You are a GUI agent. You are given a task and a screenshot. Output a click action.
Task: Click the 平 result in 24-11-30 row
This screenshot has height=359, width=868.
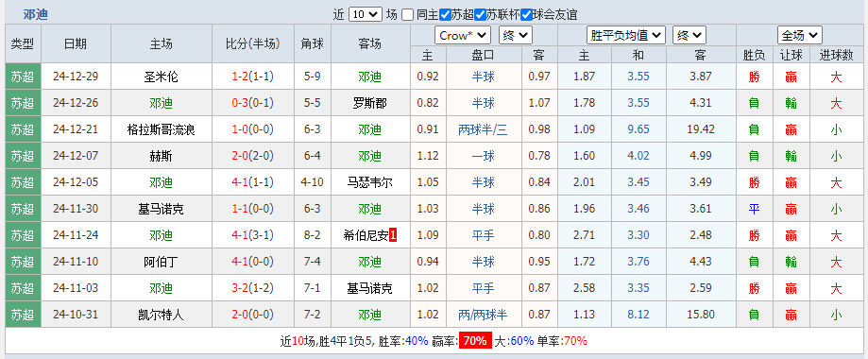754,209
